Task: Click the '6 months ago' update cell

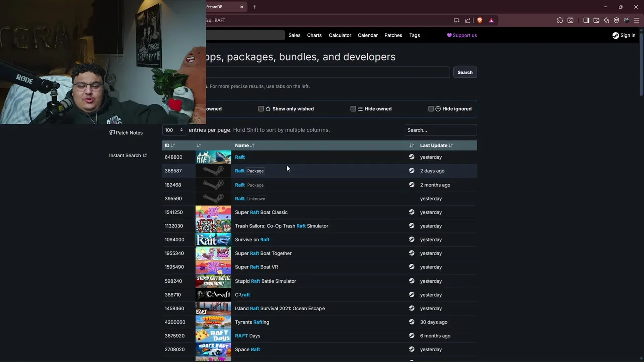Action: pyautogui.click(x=436, y=336)
